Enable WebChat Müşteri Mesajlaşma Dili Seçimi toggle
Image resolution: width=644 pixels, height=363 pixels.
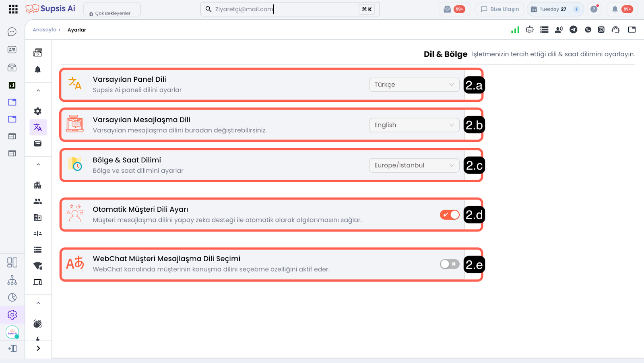point(450,264)
